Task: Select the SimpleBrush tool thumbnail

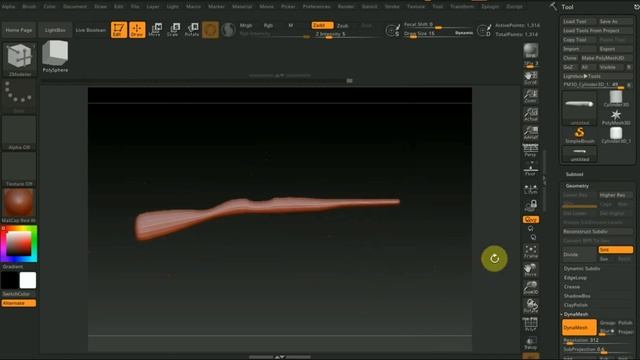Action: pyautogui.click(x=579, y=136)
